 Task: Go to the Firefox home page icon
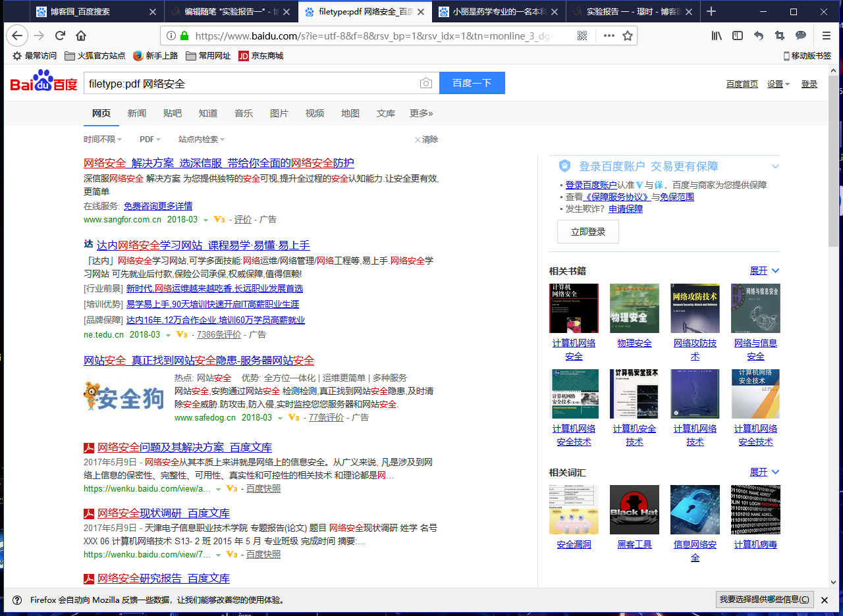(x=81, y=36)
